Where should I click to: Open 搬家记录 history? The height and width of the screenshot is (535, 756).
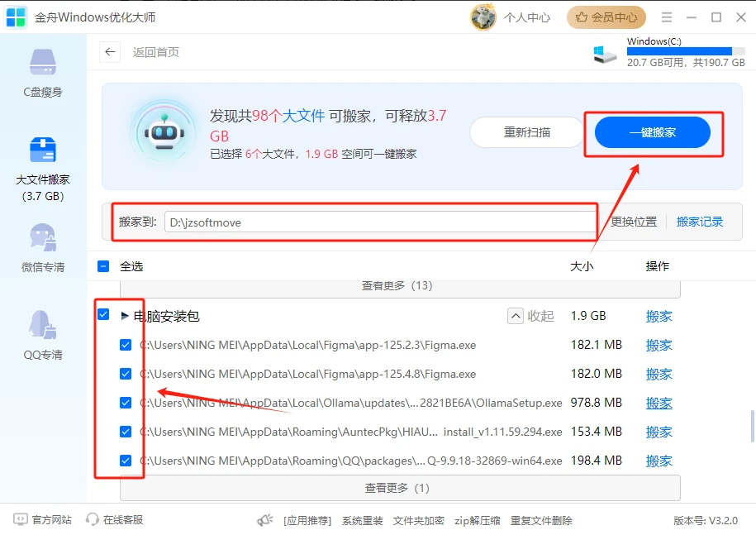(x=700, y=222)
